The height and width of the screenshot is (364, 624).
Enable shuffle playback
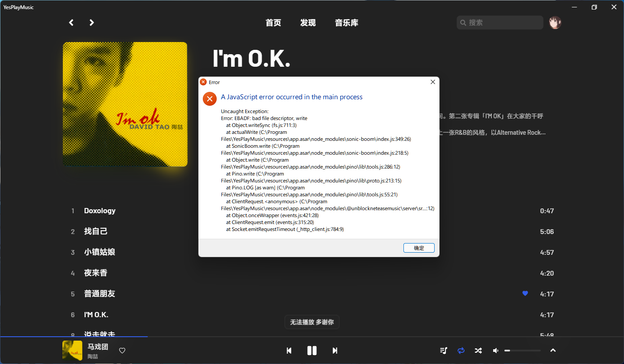pos(478,351)
